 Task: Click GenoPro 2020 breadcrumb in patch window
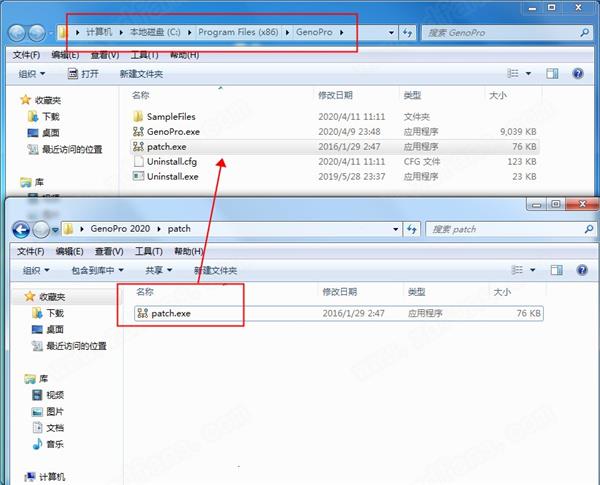click(x=120, y=229)
